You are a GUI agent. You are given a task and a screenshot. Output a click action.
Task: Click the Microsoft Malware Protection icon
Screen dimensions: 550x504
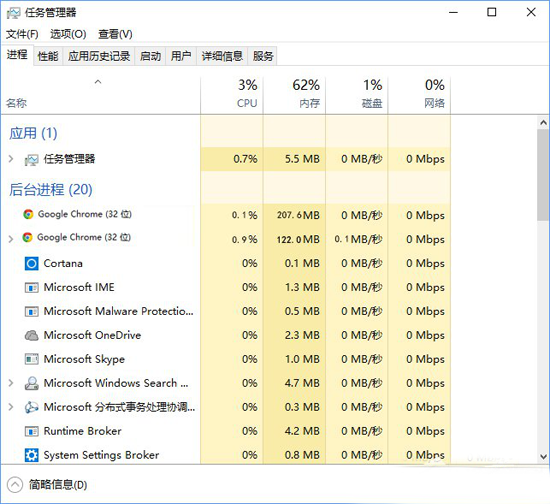click(32, 311)
